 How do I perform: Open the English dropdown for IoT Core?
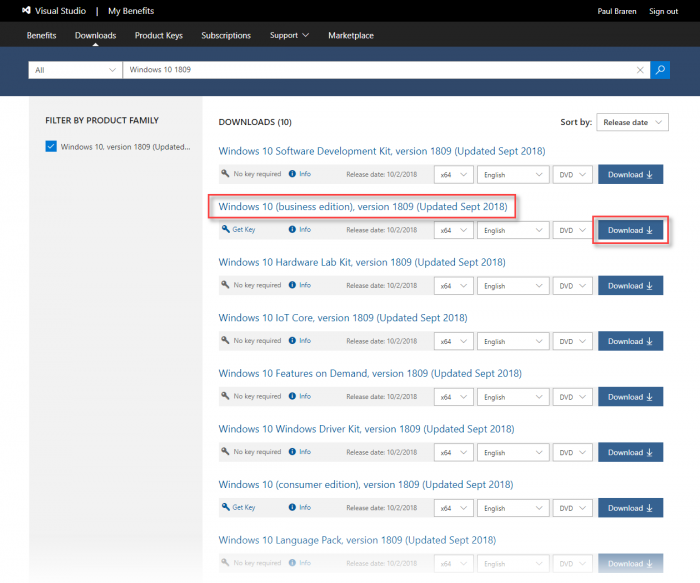[x=513, y=341]
